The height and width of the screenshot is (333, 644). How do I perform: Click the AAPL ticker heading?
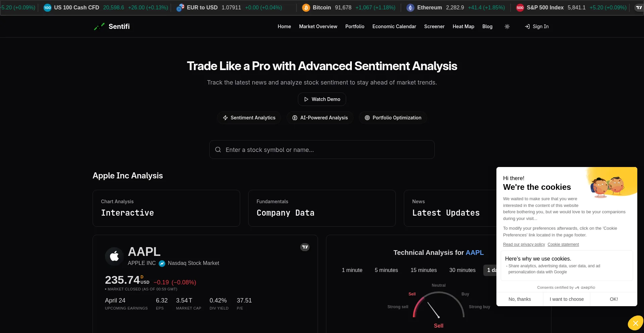click(144, 252)
